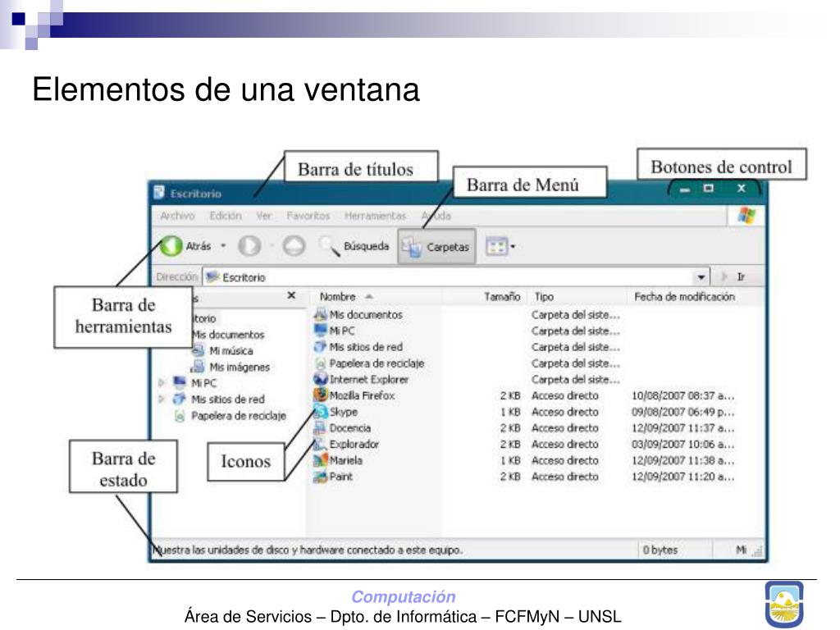Select the Mozilla Firefox shortcut icon
This screenshot has height=630, width=840.
click(321, 395)
